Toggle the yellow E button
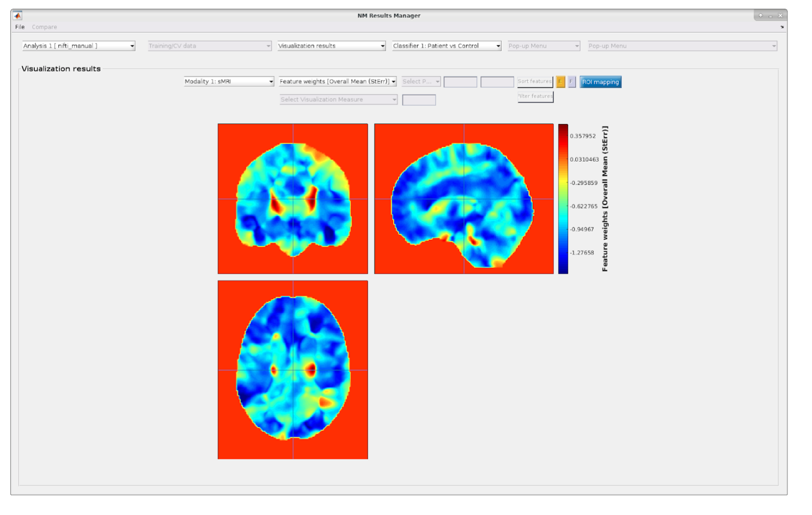The width and height of the screenshot is (812, 515). 560,81
